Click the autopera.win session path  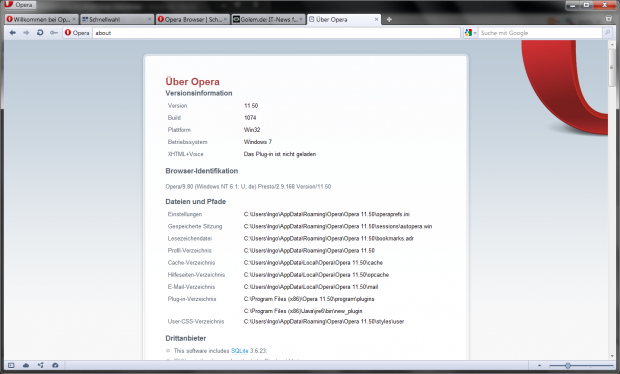pyautogui.click(x=338, y=226)
